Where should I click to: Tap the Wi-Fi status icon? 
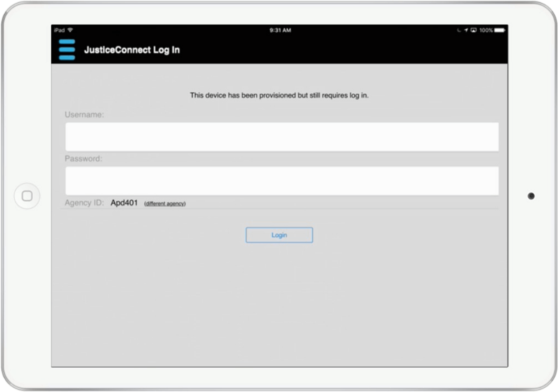click(70, 30)
